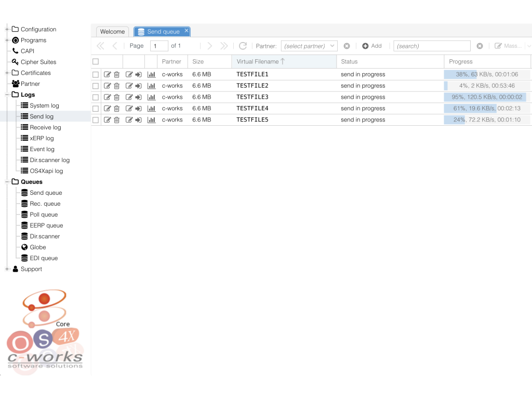Click into the search input field
Screen dimensions: 532x399
click(x=431, y=46)
